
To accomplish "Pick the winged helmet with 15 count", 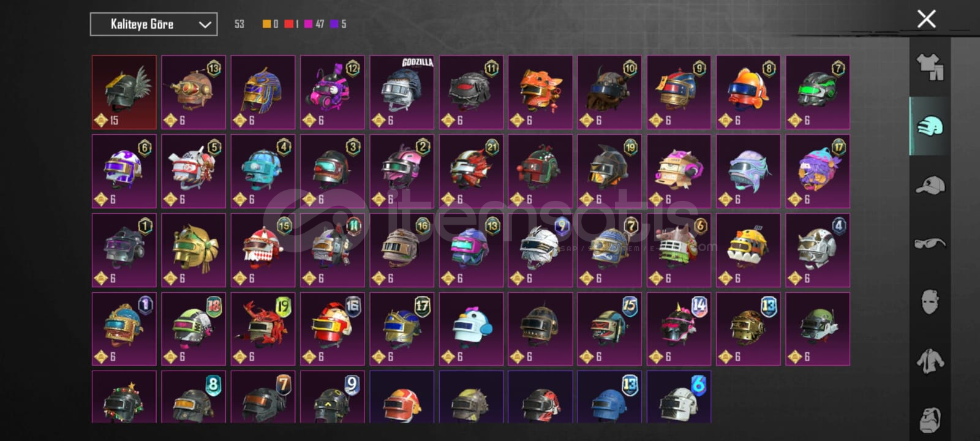I will coord(124,92).
